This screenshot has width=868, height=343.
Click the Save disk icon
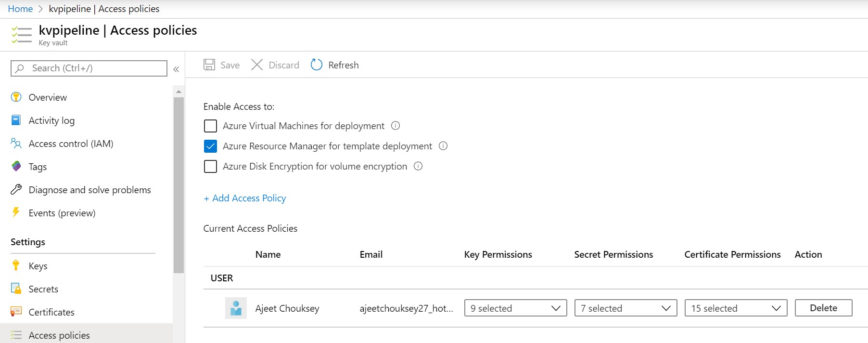(209, 65)
